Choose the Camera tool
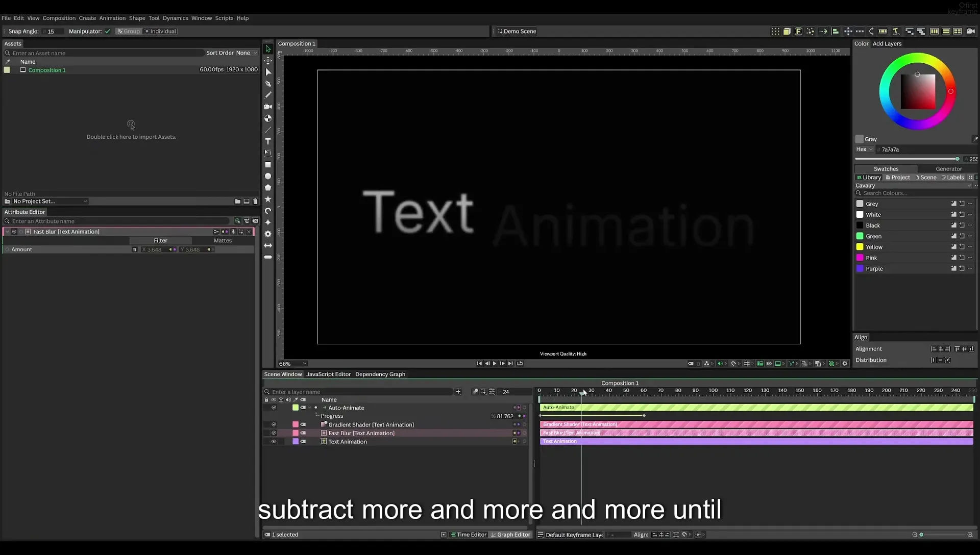Screen dimensions: 980x555 [x=268, y=107]
